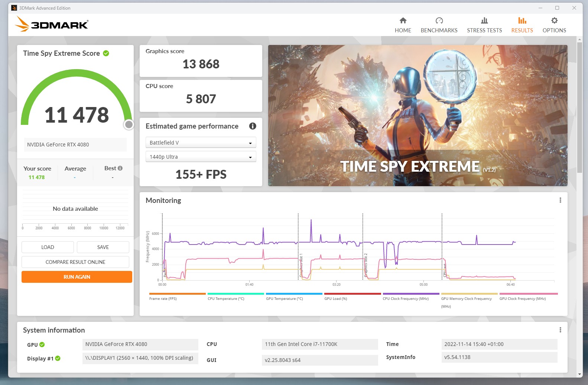Expand the 1440p Ultra resolution dropdown
588x385 pixels.
click(x=201, y=157)
